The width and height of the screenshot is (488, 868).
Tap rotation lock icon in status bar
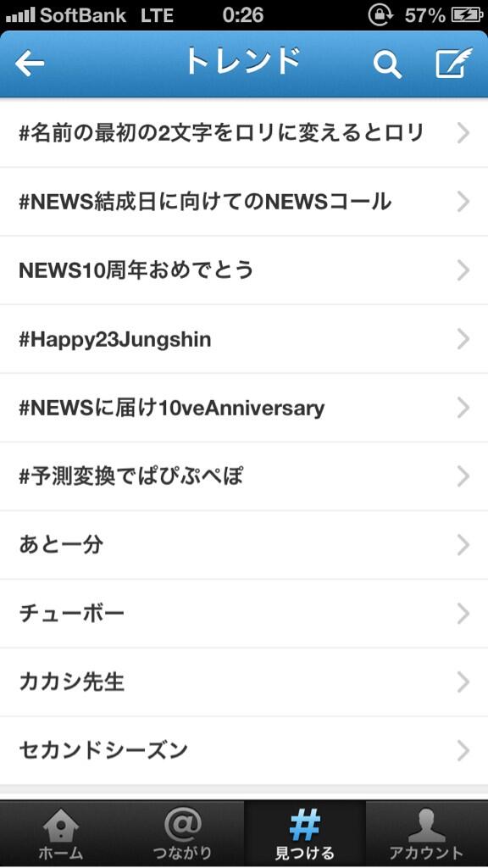click(x=380, y=15)
